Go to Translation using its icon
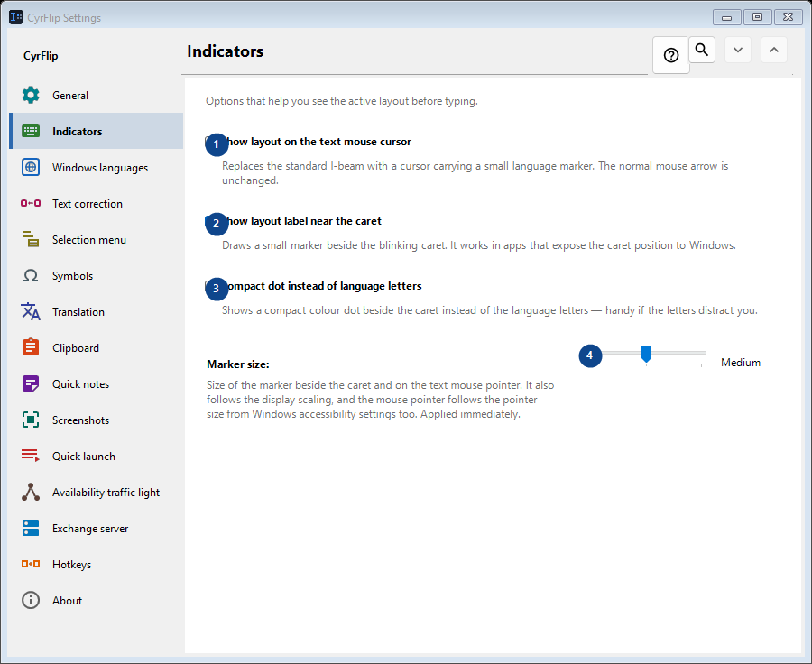The width and height of the screenshot is (812, 664). click(31, 312)
